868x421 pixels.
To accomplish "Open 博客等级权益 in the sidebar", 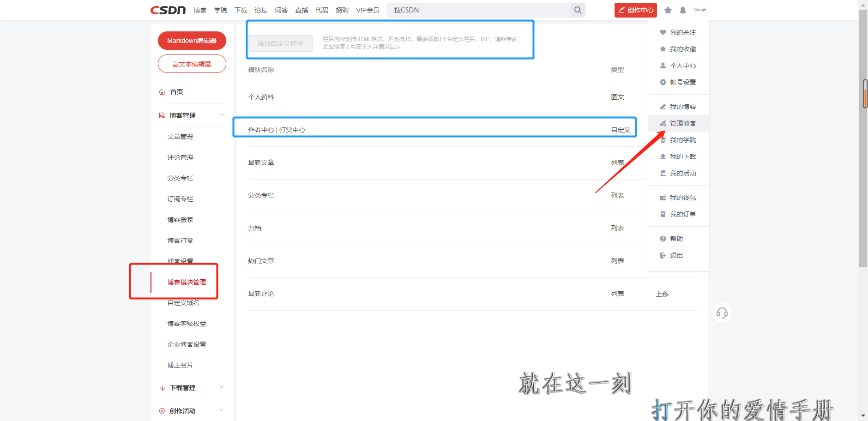I will coord(187,324).
